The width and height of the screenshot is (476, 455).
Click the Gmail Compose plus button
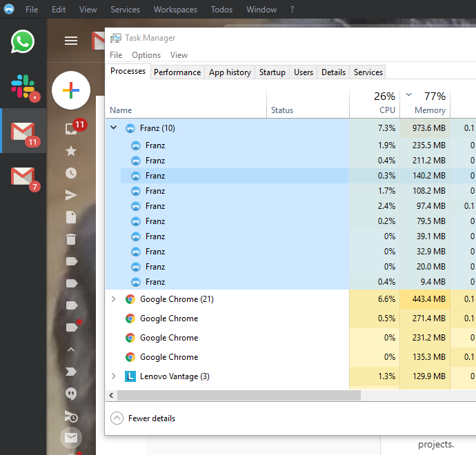pos(71,90)
